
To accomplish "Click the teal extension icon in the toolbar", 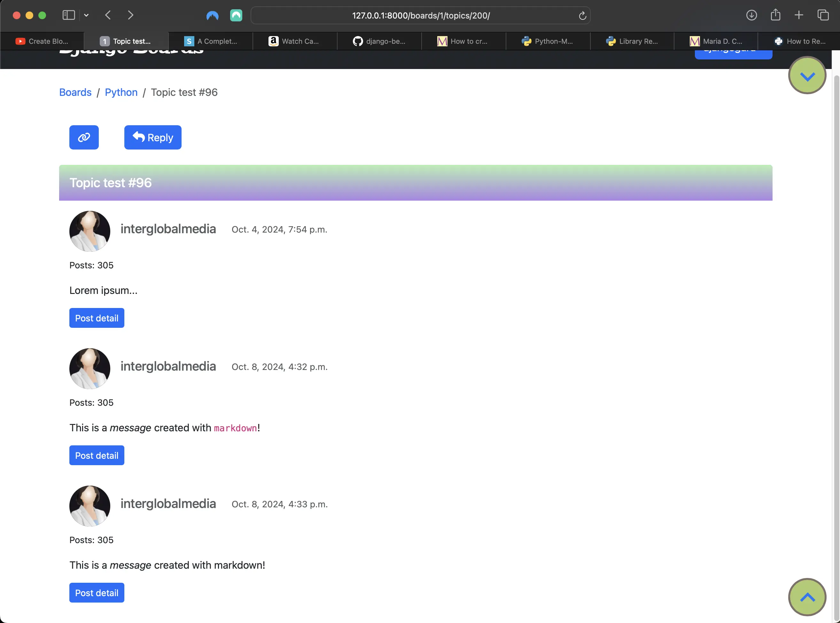I will pyautogui.click(x=236, y=15).
